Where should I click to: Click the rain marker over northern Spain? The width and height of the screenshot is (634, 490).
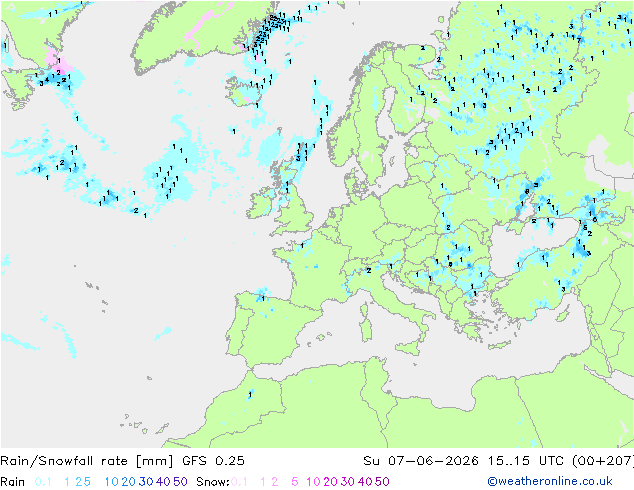[x=263, y=299]
